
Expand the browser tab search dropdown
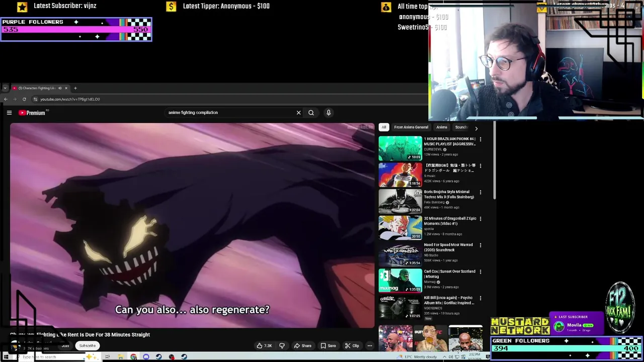[5, 88]
